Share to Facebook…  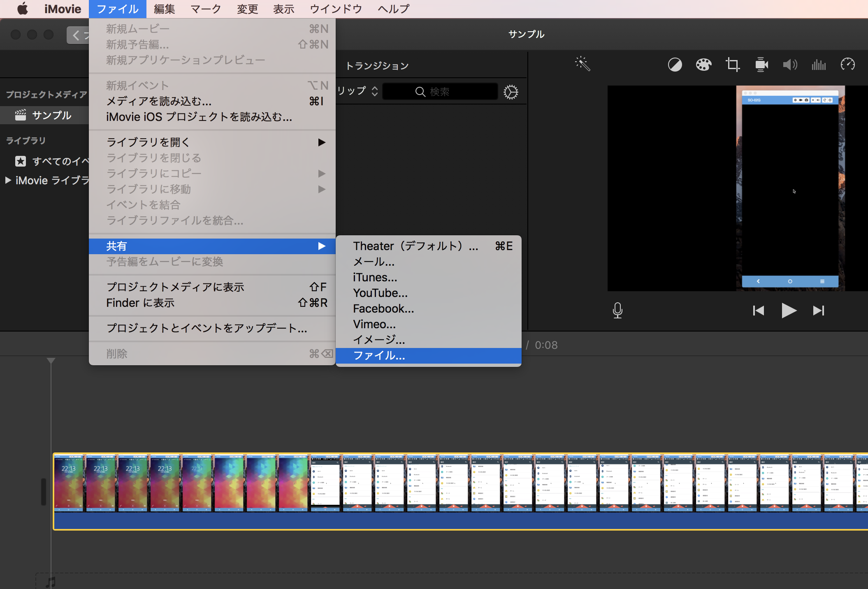429,308
